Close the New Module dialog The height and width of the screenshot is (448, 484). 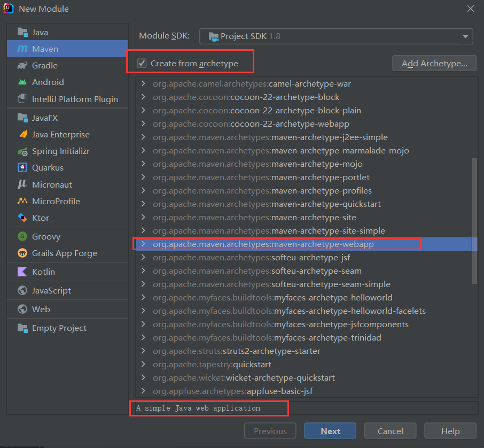tap(471, 9)
